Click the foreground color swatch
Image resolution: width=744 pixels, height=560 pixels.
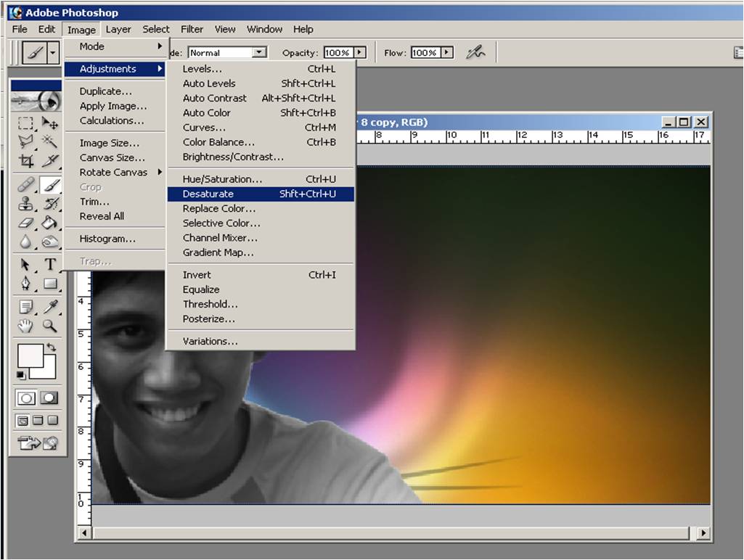(30, 355)
